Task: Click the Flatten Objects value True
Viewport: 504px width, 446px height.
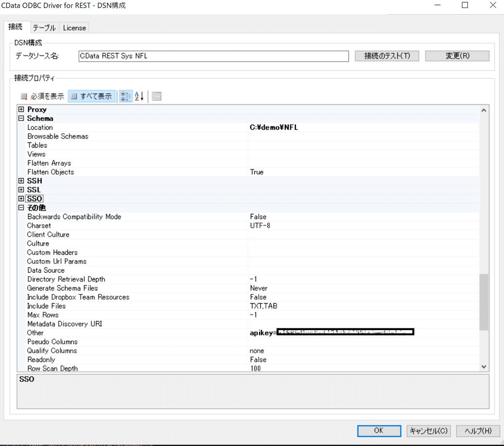Action: pos(257,172)
